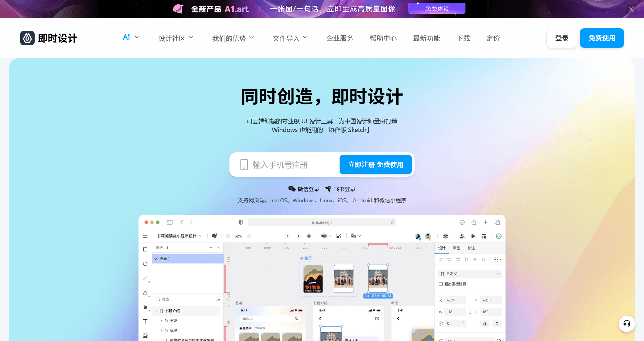Open the hamburger menu in the editor
644x341 pixels.
(145, 236)
